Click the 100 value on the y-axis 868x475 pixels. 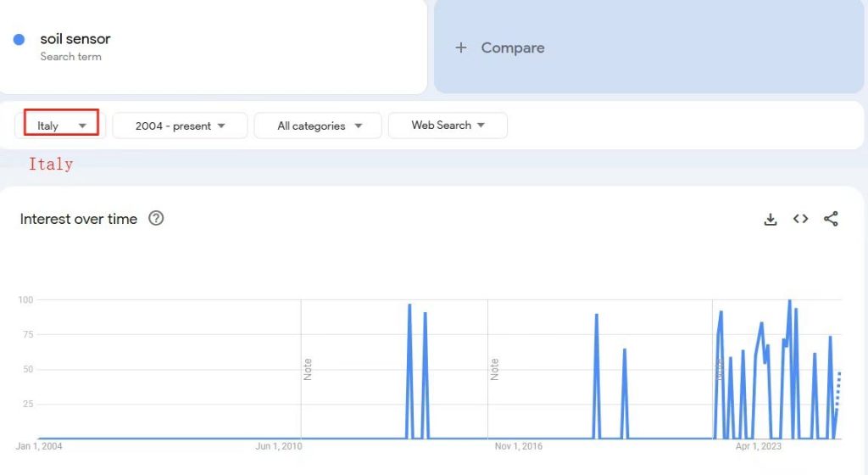click(x=25, y=299)
